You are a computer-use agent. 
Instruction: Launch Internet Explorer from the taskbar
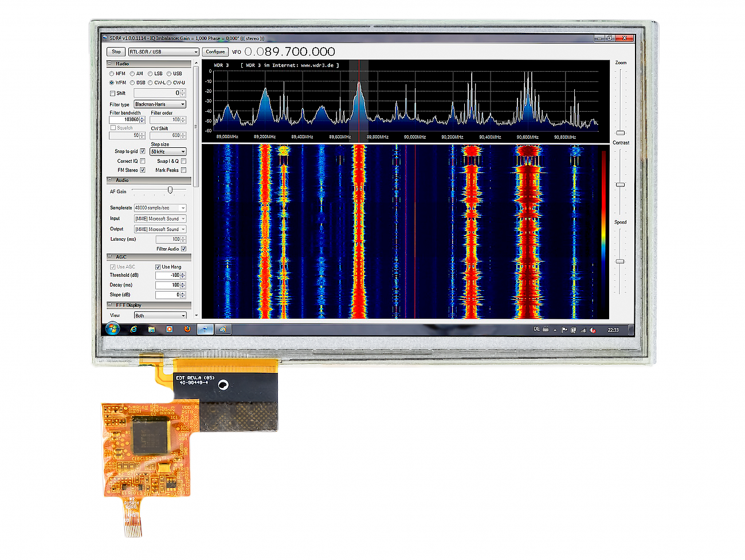pos(134,330)
